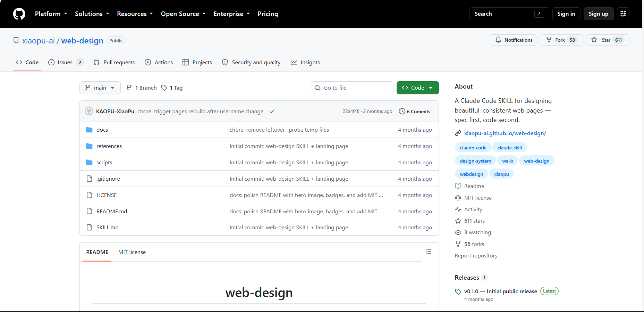Click the branch icon next to 1 Branch
The width and height of the screenshot is (644, 312).
pyautogui.click(x=129, y=88)
